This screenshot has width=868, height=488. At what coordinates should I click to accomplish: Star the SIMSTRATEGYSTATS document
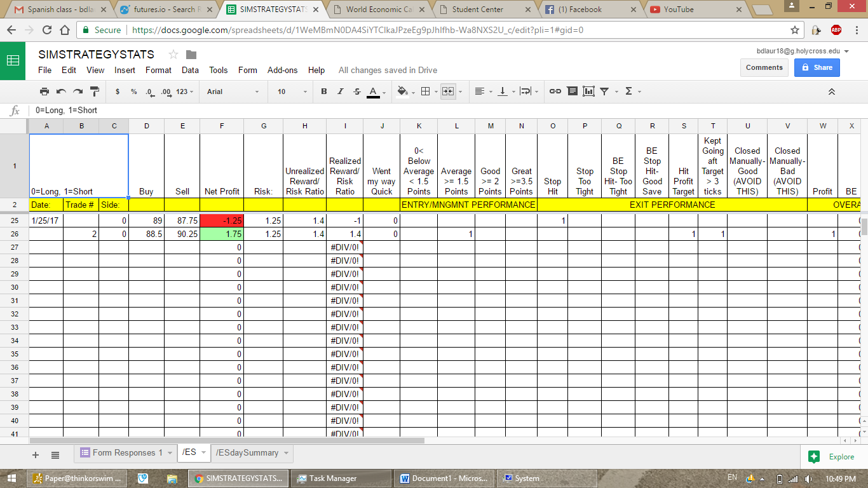(x=173, y=55)
